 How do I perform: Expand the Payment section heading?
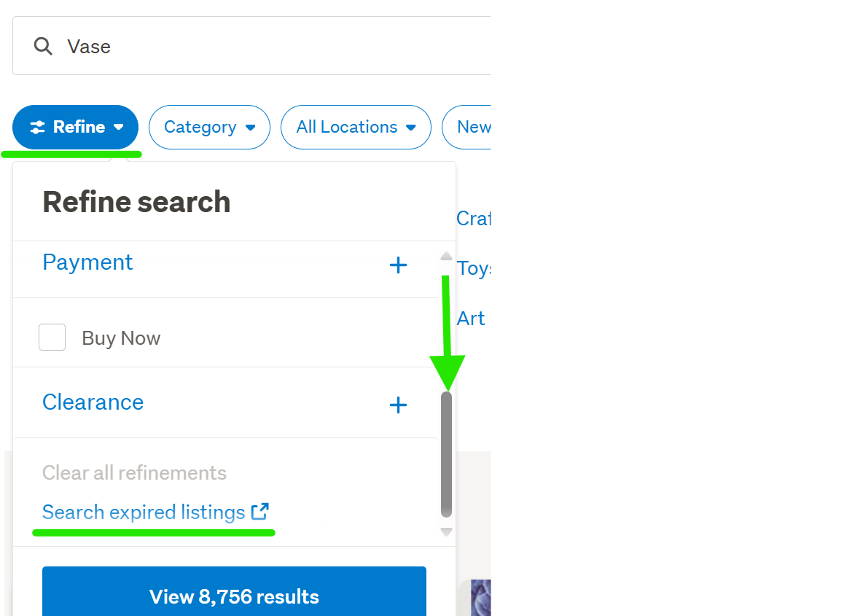[87, 262]
